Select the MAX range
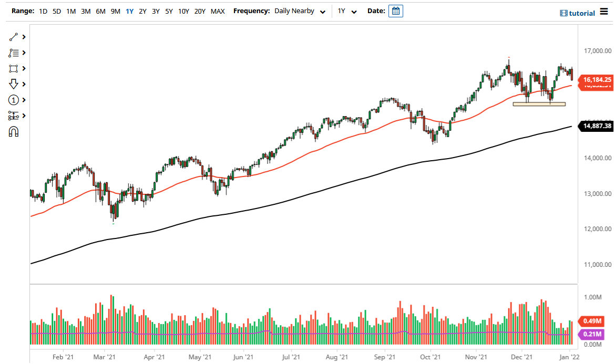The image size is (614, 364). pos(218,11)
